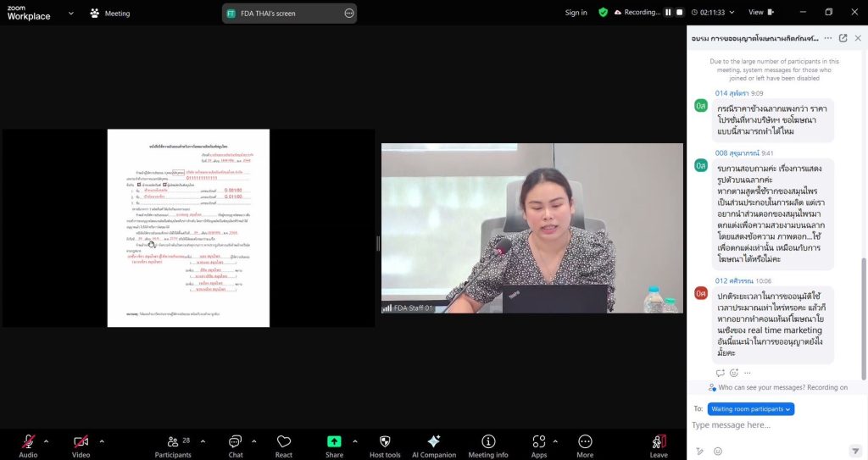This screenshot has height=460, width=868.
Task: Turn on the camera with the Video button
Action: (x=81, y=442)
